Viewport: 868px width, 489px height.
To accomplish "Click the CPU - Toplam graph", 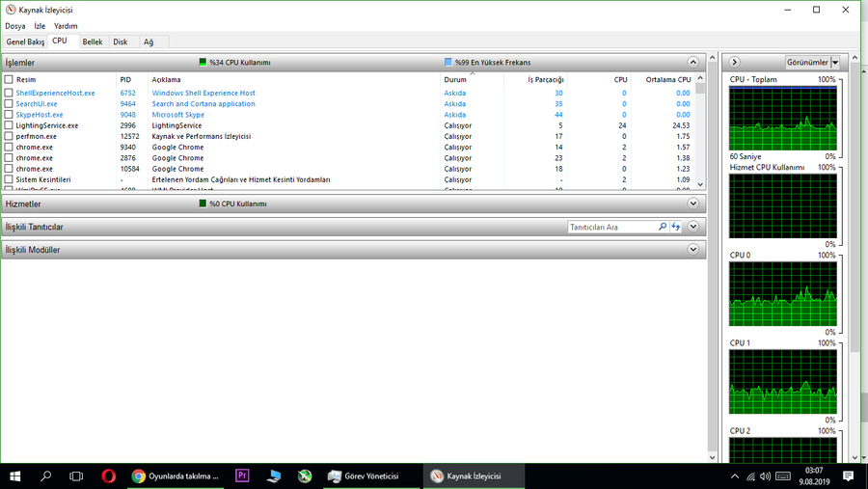I will pyautogui.click(x=783, y=118).
